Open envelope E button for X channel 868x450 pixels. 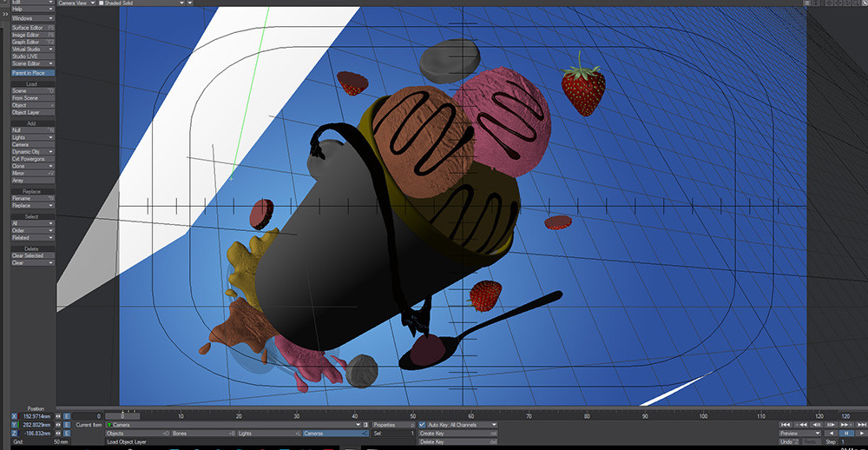[67, 416]
